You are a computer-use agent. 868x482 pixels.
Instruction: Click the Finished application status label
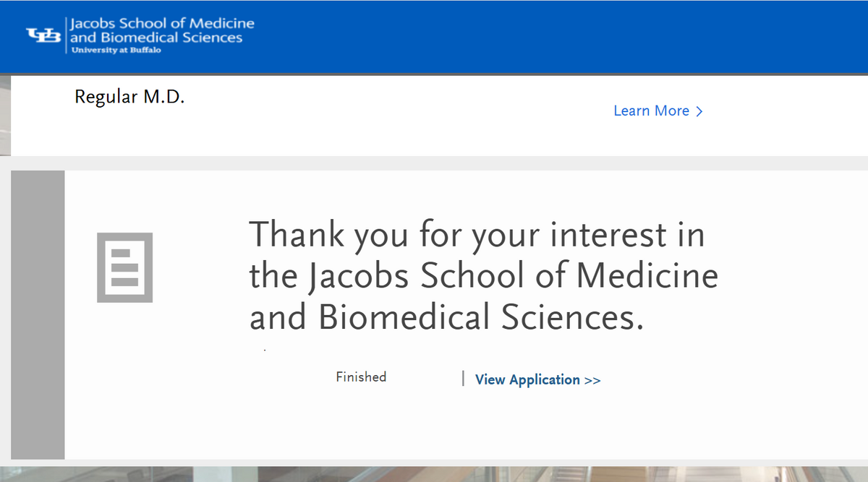[x=361, y=376]
